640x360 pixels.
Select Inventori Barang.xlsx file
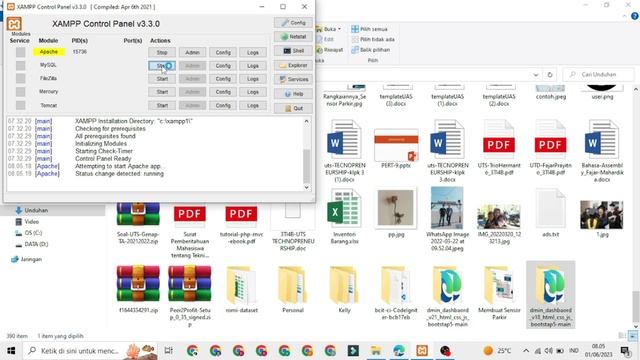pos(344,216)
